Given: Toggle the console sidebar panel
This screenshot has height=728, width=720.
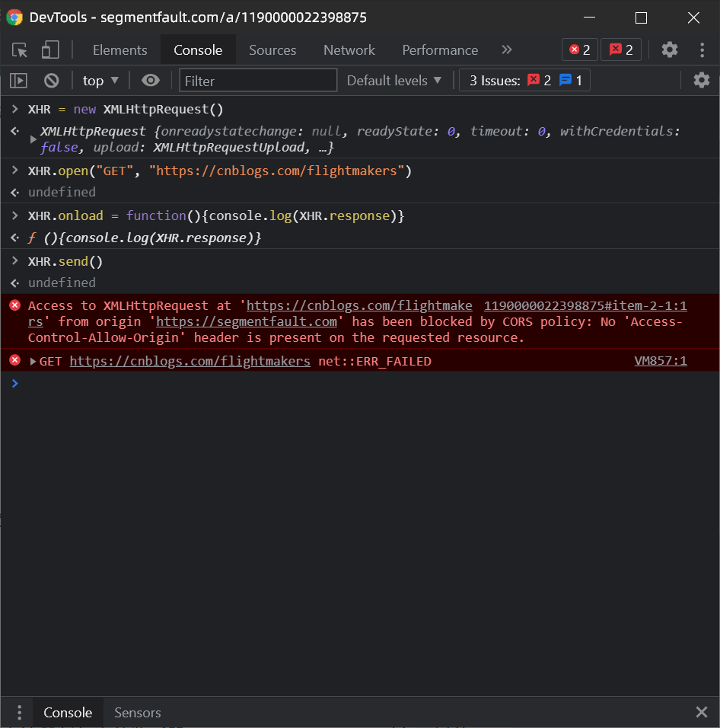Looking at the screenshot, I should pyautogui.click(x=18, y=81).
